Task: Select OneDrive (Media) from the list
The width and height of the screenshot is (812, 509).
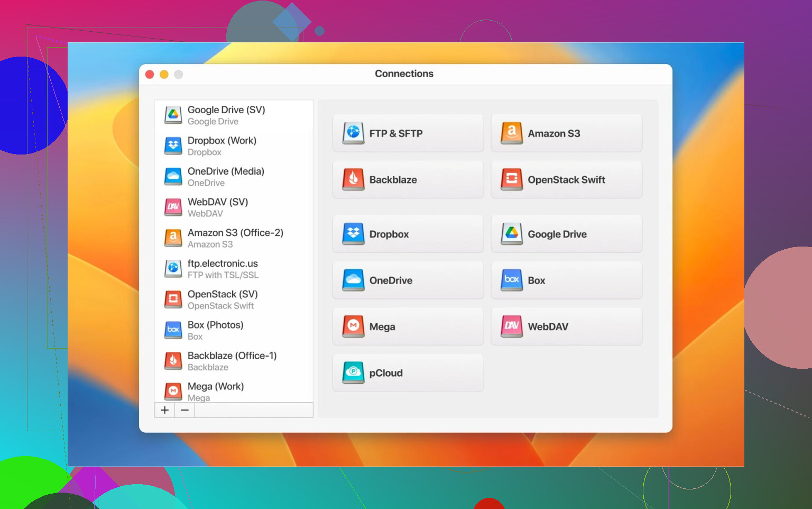Action: tap(226, 177)
